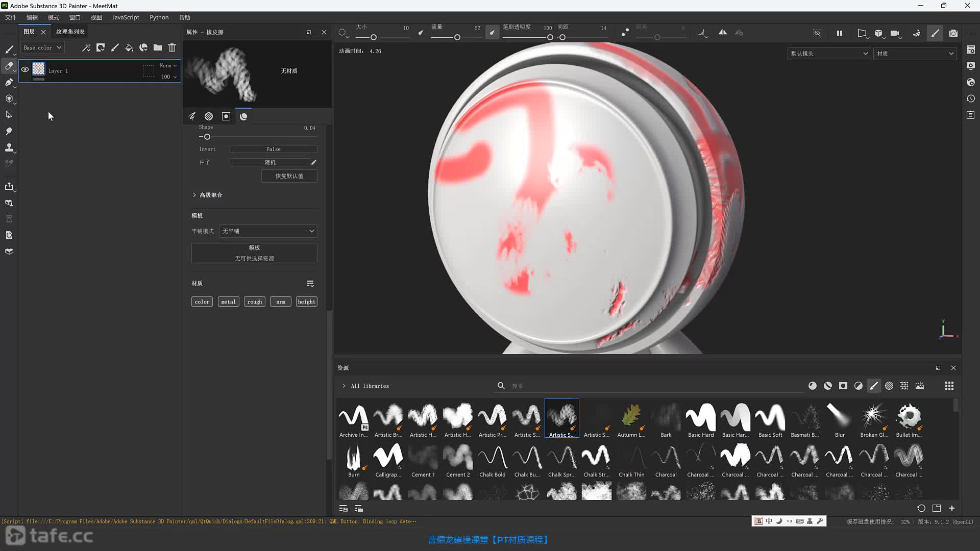Switch to the 纹理集列表 tab
980x551 pixels.
70,32
